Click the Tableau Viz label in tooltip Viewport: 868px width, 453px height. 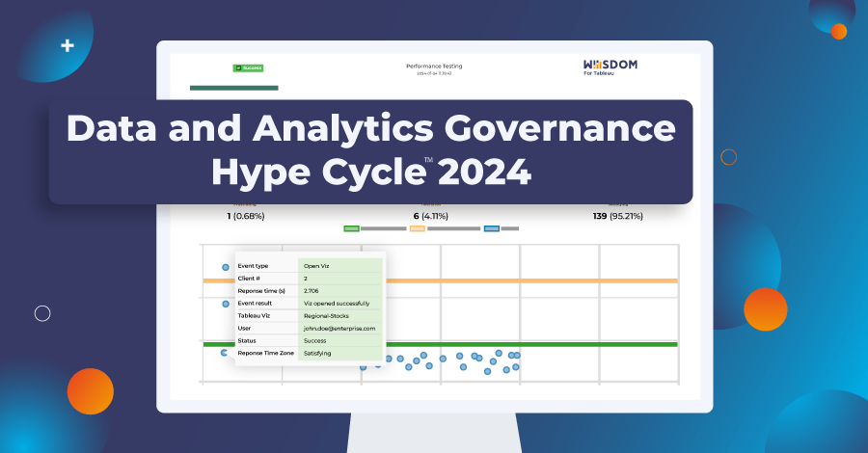[x=254, y=316]
